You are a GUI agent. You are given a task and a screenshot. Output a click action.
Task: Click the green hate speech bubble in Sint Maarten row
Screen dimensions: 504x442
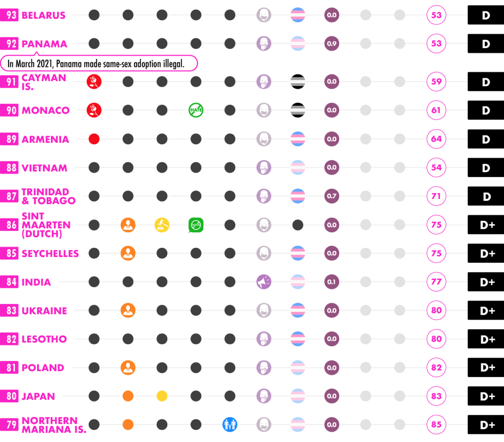(x=196, y=225)
